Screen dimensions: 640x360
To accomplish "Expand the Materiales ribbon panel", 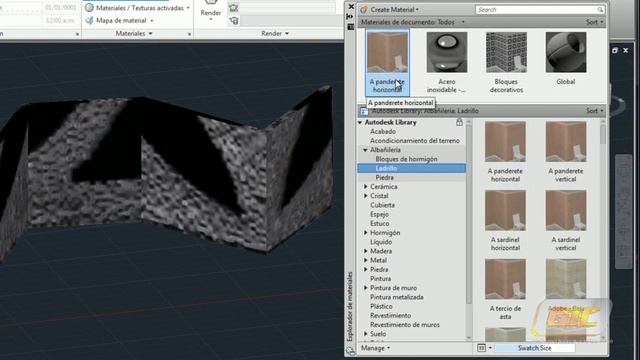I will [x=134, y=33].
